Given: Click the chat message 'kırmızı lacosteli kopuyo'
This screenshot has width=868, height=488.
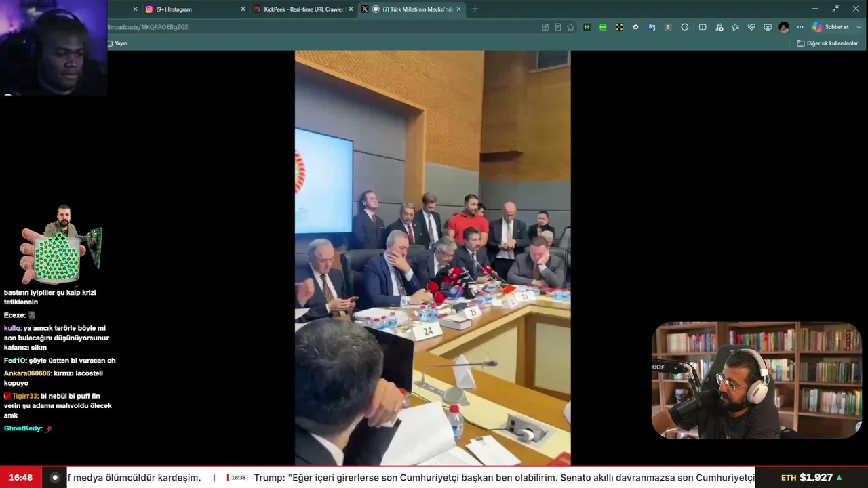Looking at the screenshot, I should [54, 378].
